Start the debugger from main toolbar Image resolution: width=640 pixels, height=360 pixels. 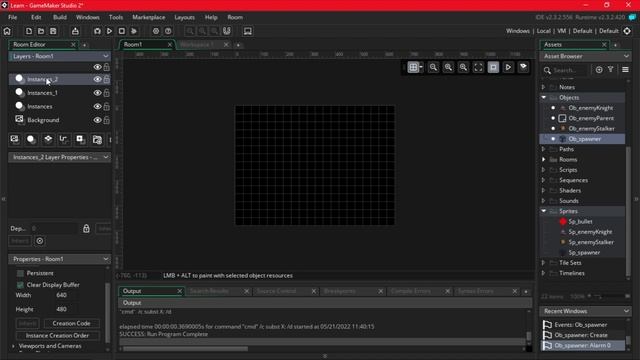[x=97, y=31]
